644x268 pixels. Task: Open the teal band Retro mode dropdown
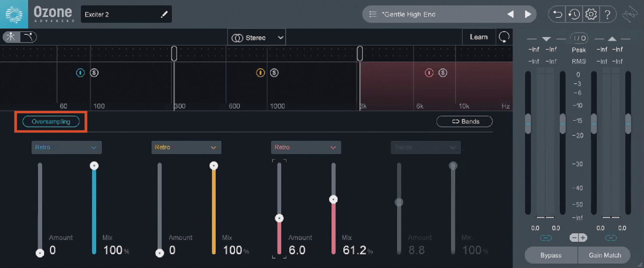[67, 147]
